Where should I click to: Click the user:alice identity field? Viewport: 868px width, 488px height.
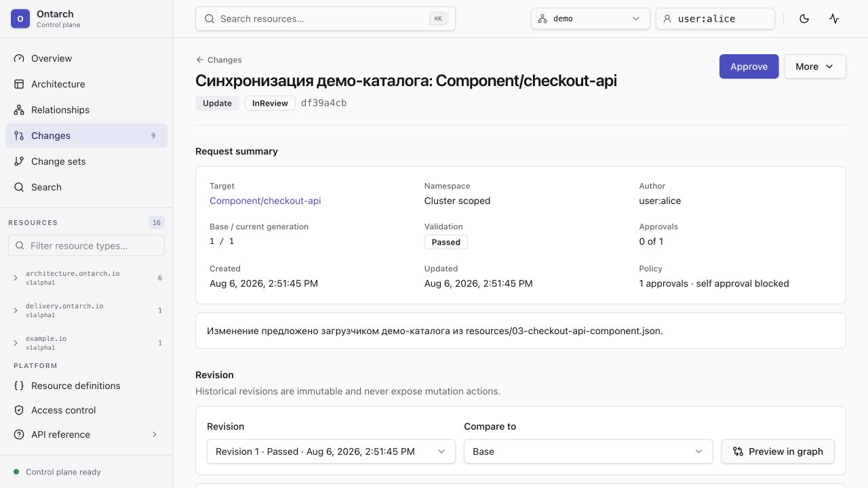point(715,19)
